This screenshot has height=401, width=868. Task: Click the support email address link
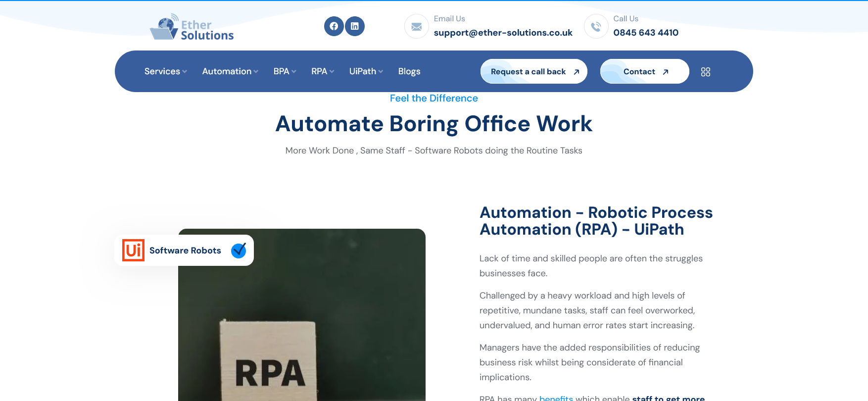(503, 33)
